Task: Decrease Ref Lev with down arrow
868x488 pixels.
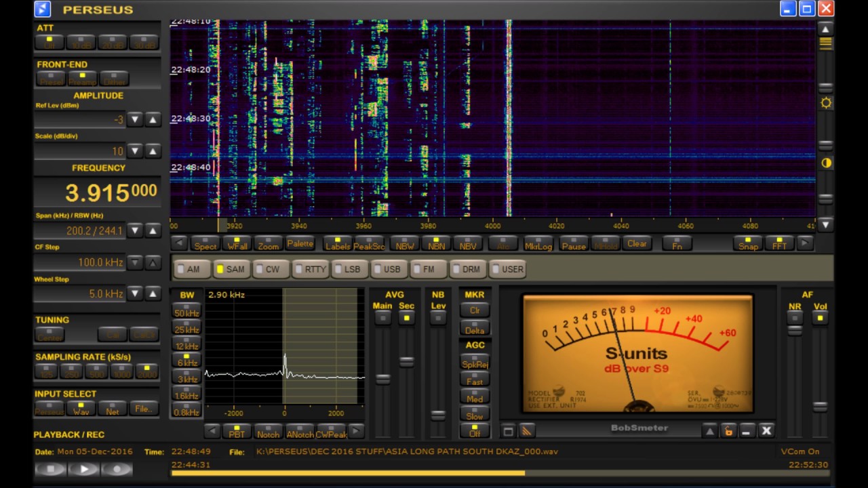Action: (135, 119)
